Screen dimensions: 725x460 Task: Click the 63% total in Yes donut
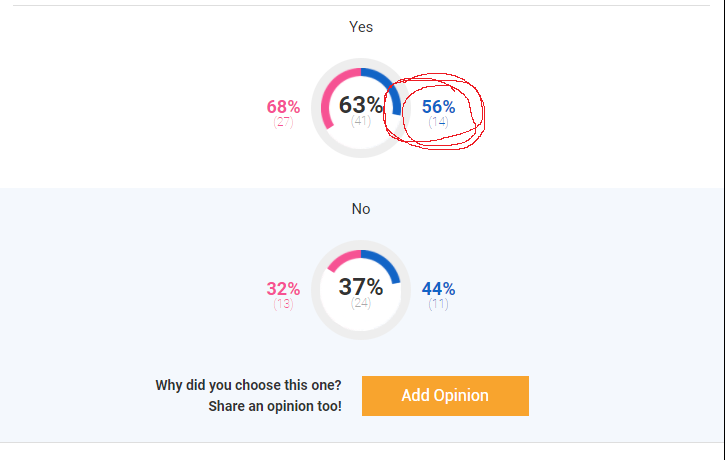tap(360, 105)
